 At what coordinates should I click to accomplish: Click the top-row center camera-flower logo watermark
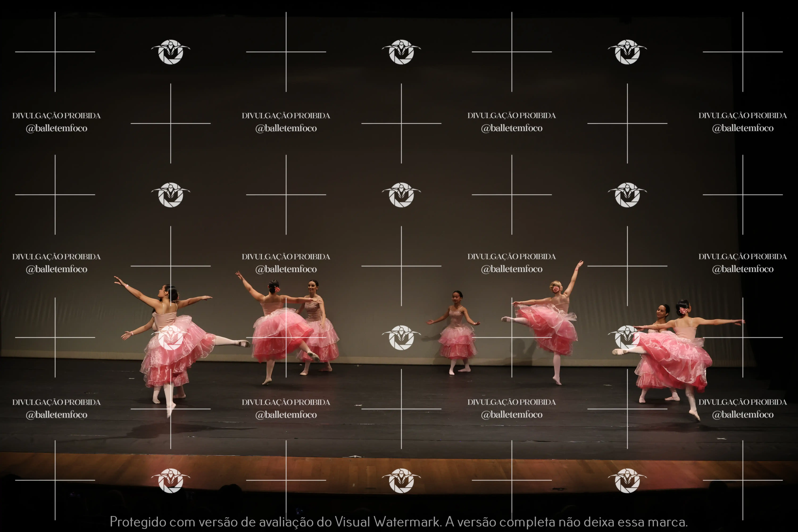point(401,52)
